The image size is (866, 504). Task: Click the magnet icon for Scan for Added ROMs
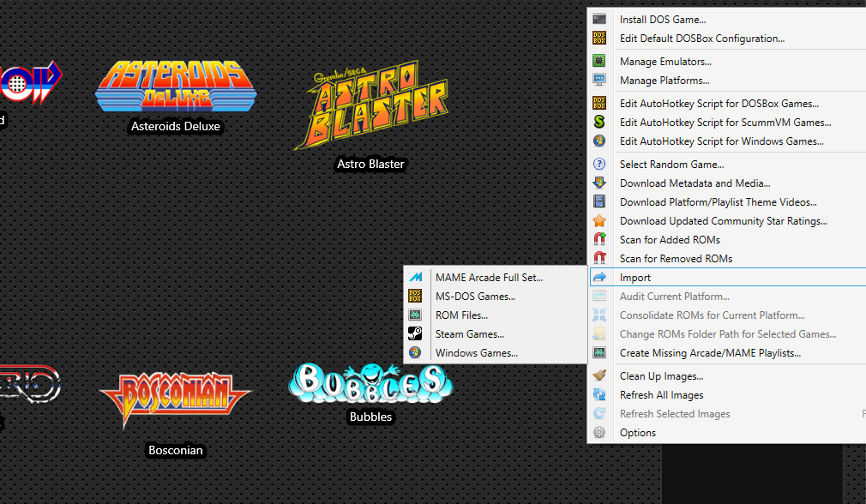pos(599,240)
